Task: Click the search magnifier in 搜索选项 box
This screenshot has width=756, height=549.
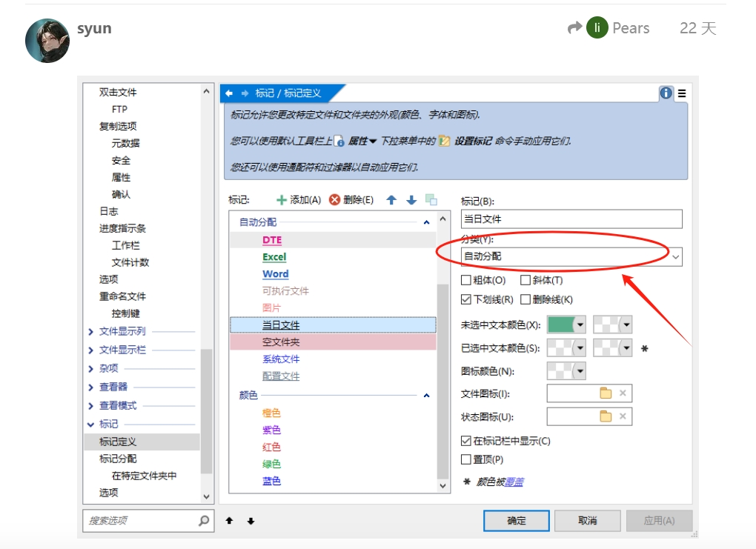Action: 204,521
